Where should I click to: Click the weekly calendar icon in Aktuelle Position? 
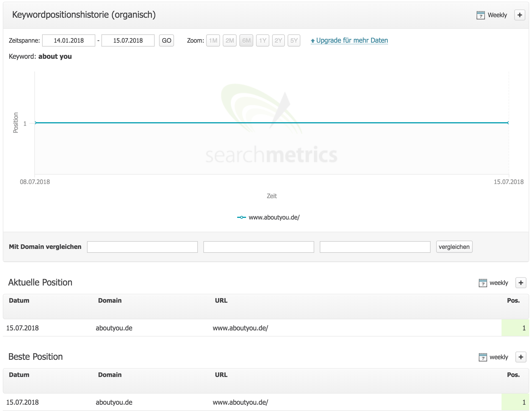pyautogui.click(x=483, y=283)
